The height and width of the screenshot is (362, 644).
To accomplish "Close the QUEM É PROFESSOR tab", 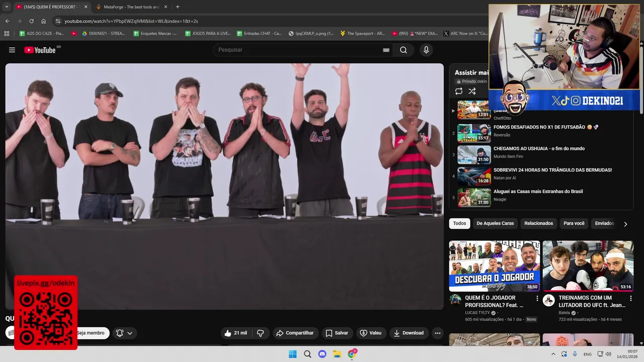I will click(86, 7).
